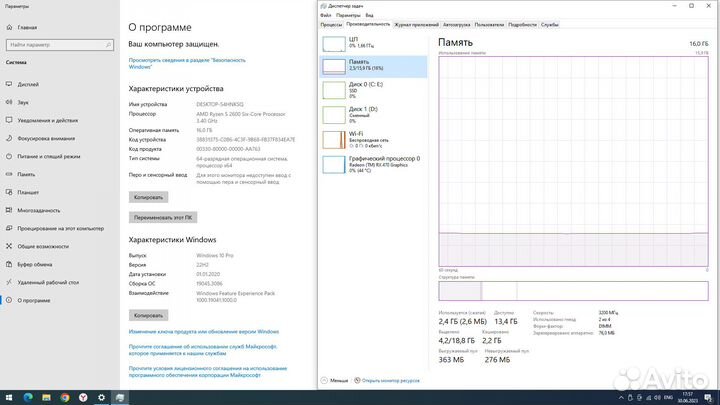
Task: Switch to Автозагрузка tab
Action: coord(456,25)
